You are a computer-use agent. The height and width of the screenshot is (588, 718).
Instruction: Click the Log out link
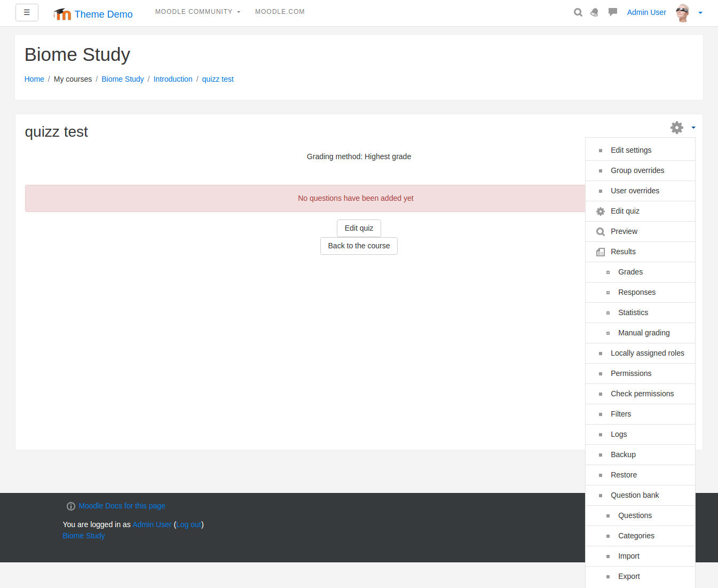(189, 524)
